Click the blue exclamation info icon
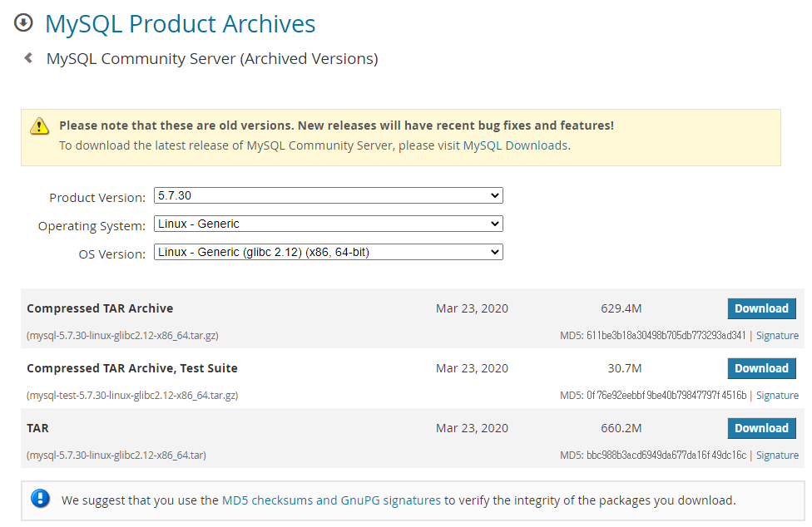The height and width of the screenshot is (527, 812). tap(41, 499)
